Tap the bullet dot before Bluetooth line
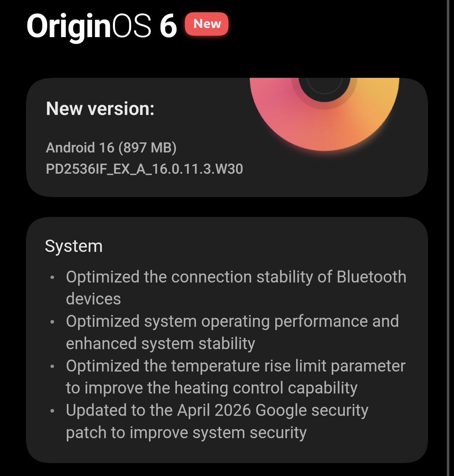Viewport: 454px width, 476px height. [x=53, y=277]
